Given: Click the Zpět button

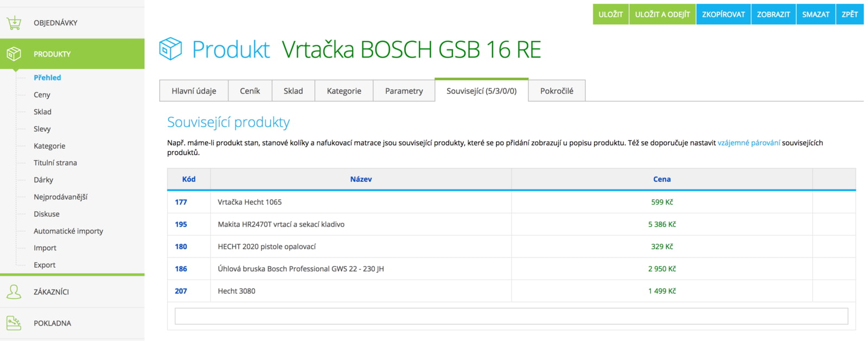Looking at the screenshot, I should pos(850,15).
